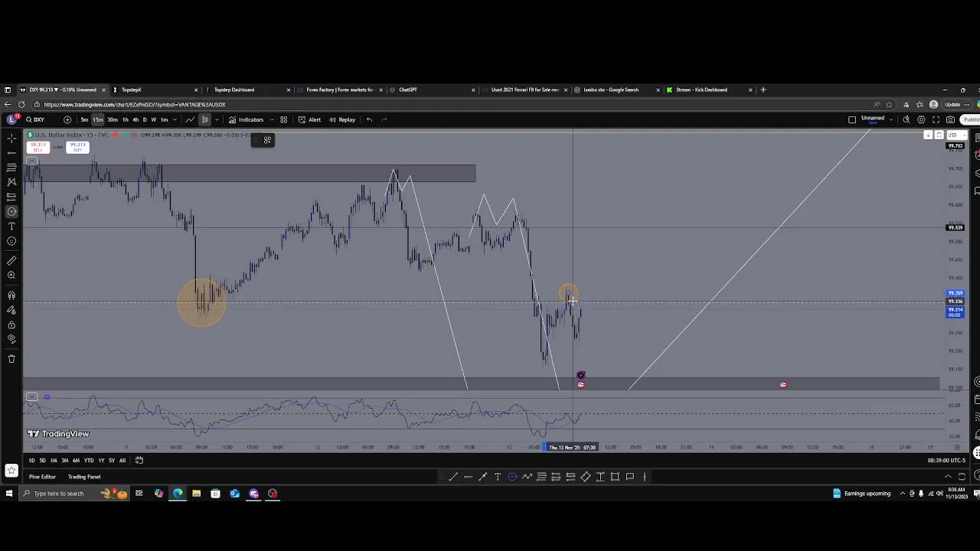
Task: Collapse the RSI indicator pane toggle
Action: pyautogui.click(x=31, y=396)
